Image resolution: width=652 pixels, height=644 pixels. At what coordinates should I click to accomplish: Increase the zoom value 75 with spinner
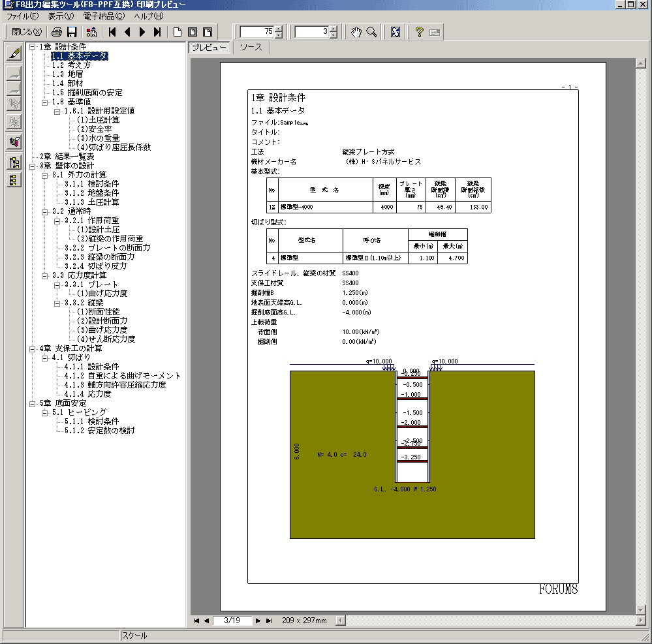point(279,29)
